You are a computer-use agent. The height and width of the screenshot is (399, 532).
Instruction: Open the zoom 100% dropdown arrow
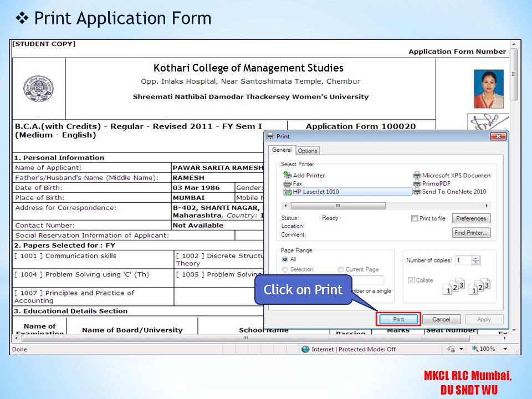(x=505, y=349)
